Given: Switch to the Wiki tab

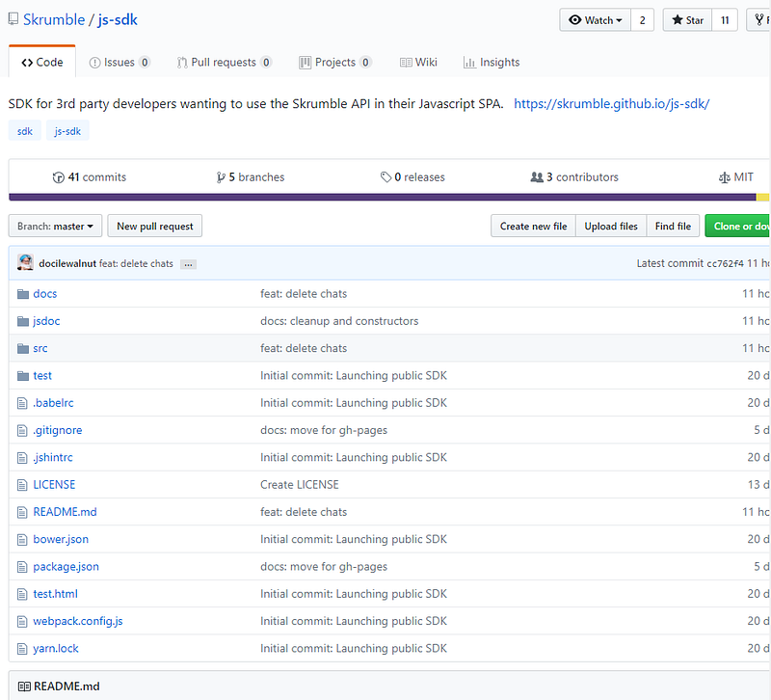Looking at the screenshot, I should coord(418,62).
